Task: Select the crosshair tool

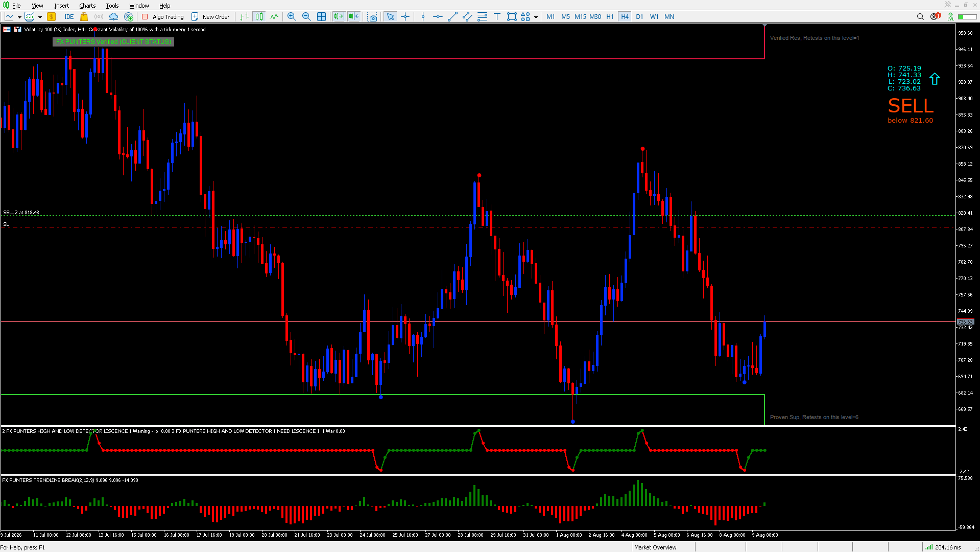Action: tap(405, 17)
